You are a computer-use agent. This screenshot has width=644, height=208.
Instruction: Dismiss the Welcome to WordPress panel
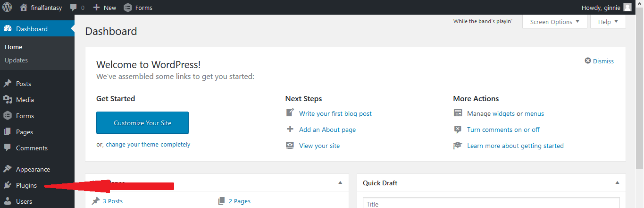(x=599, y=61)
